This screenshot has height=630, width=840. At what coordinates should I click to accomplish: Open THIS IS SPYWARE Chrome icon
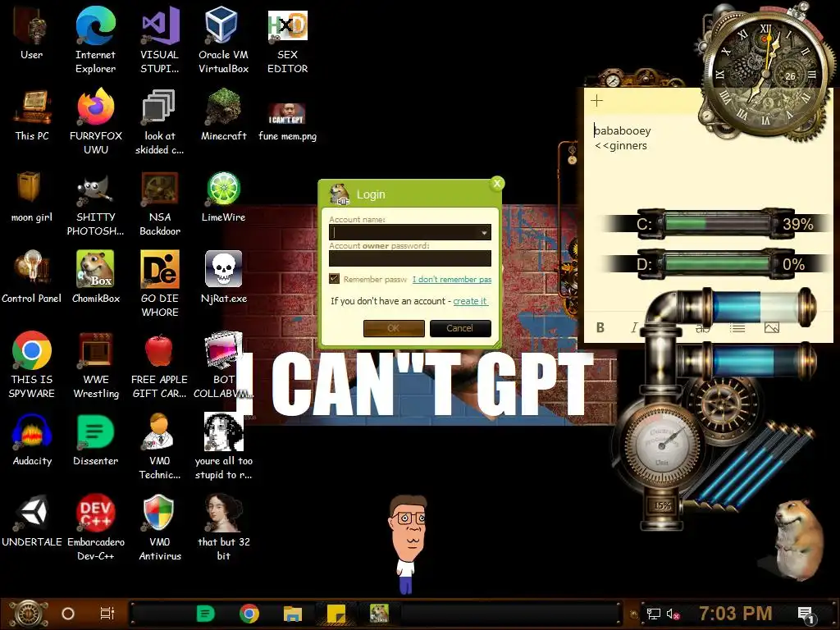tap(32, 365)
